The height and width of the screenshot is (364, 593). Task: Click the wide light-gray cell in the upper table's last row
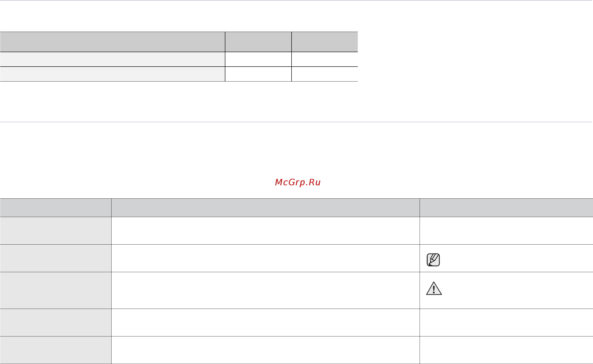tap(112, 74)
